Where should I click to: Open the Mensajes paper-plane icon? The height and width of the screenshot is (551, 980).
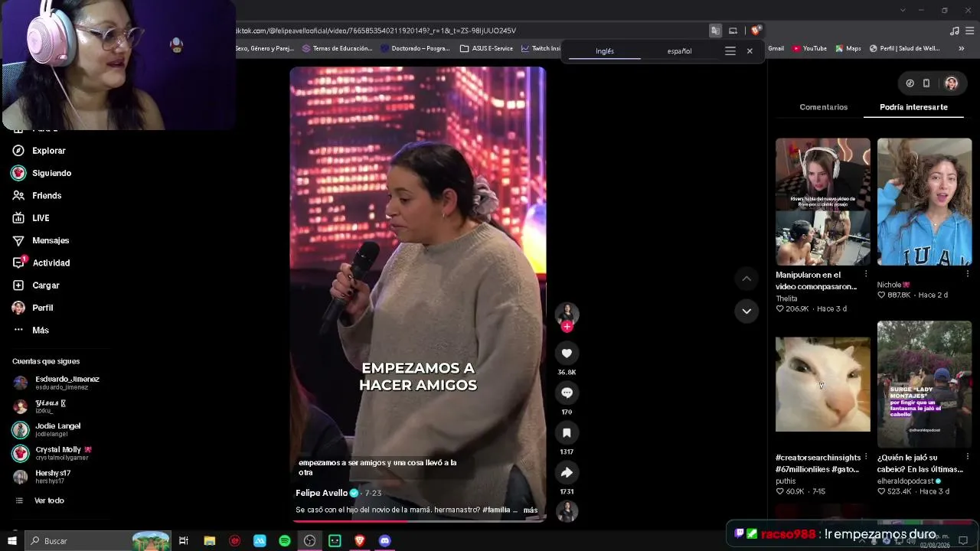(x=18, y=240)
